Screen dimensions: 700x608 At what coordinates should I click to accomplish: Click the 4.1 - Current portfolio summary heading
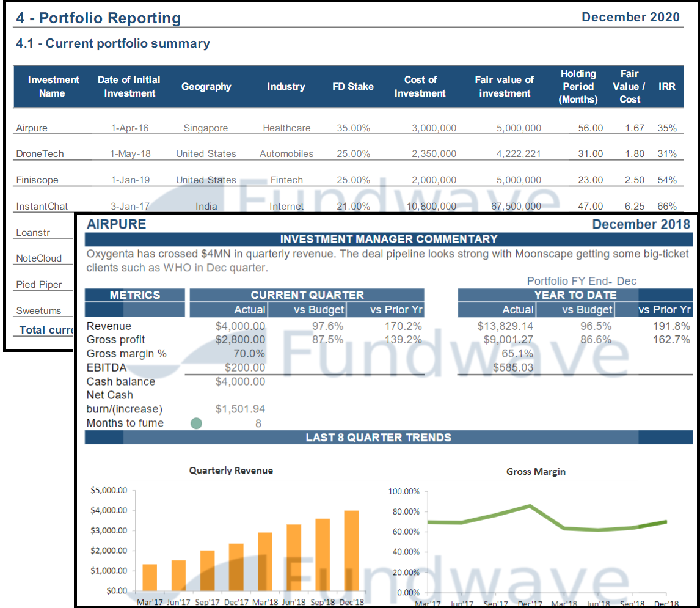pyautogui.click(x=113, y=43)
